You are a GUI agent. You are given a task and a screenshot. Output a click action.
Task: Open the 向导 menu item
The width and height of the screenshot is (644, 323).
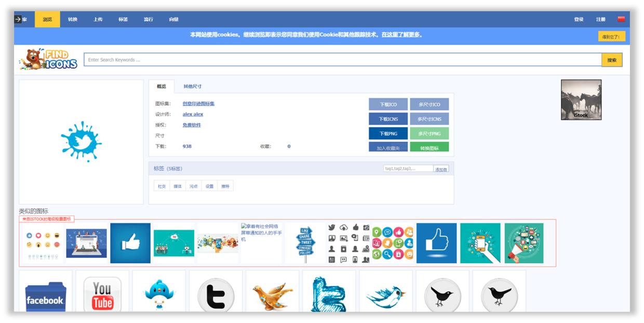(173, 19)
